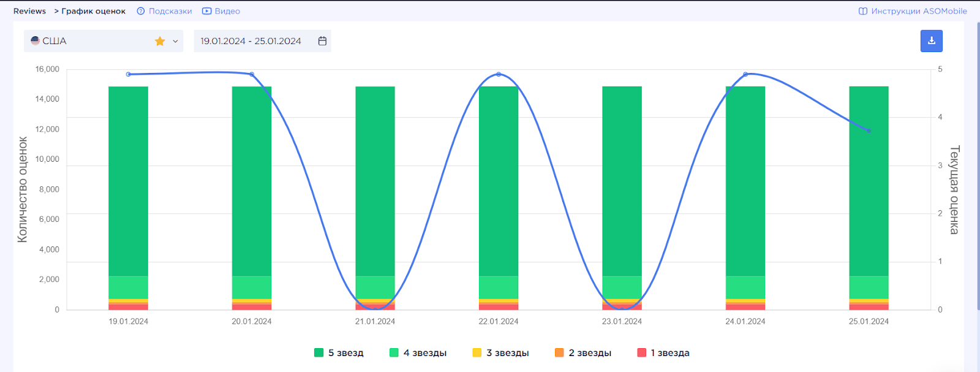The image size is (980, 372).
Task: Open the Подсказки link
Action: pos(164,11)
